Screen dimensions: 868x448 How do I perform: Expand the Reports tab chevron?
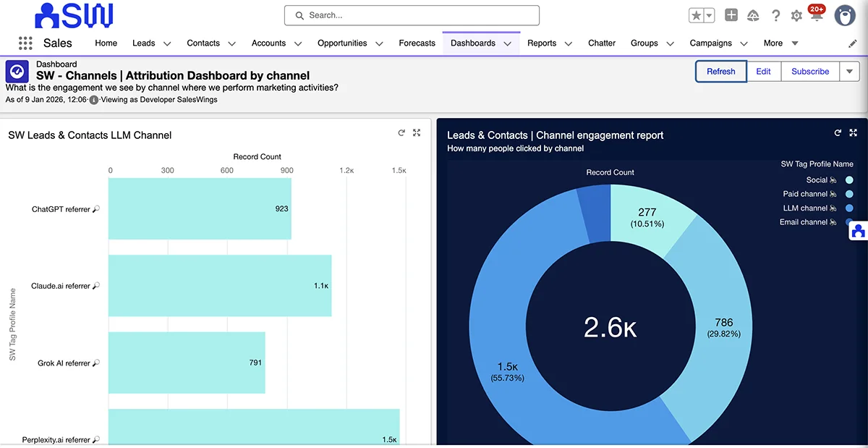[x=569, y=43]
